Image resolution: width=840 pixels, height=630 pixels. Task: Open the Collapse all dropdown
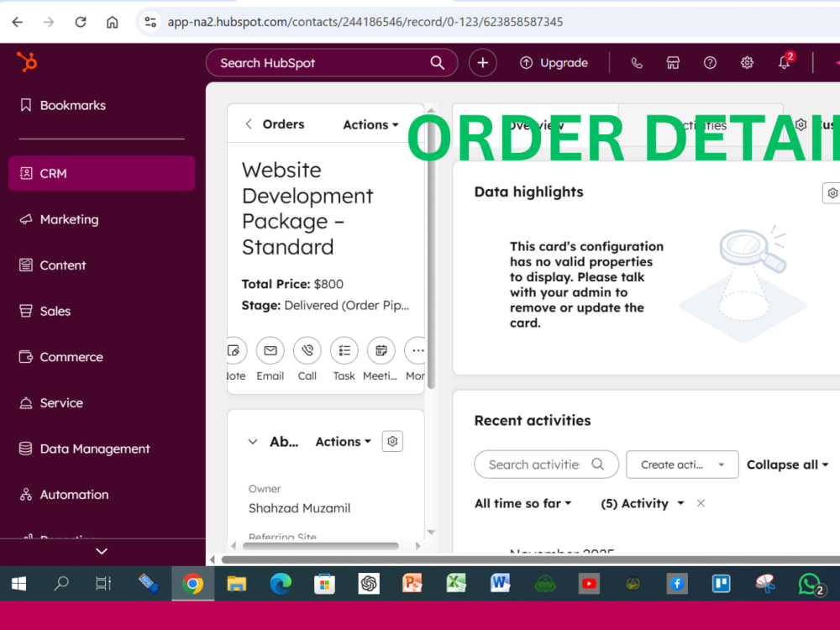tap(787, 465)
